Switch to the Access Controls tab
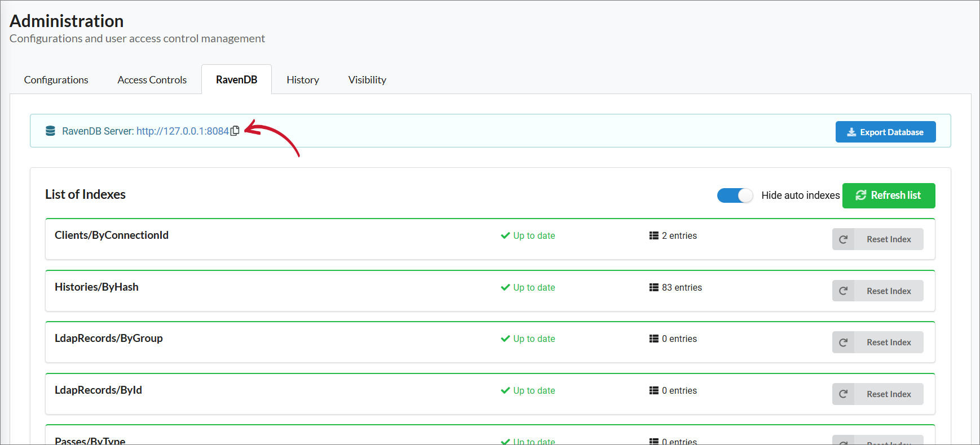The width and height of the screenshot is (980, 445). 152,79
